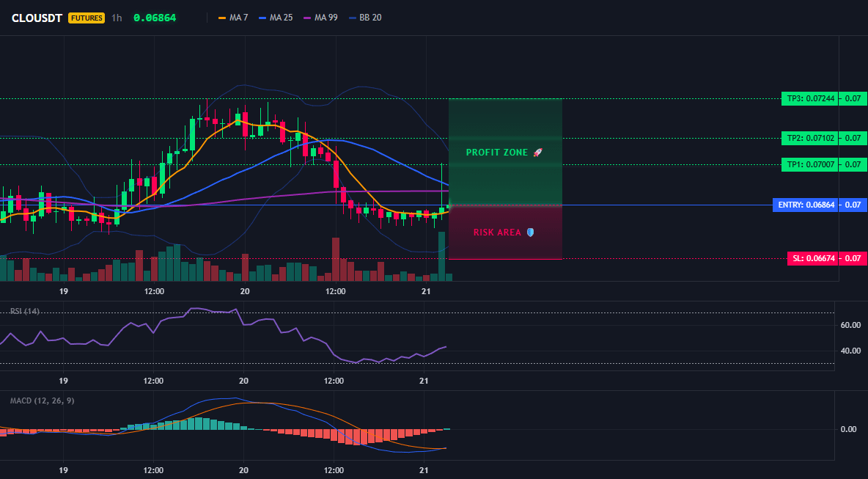The height and width of the screenshot is (479, 868).
Task: Click the purple MA 99 color swatch
Action: [308, 18]
